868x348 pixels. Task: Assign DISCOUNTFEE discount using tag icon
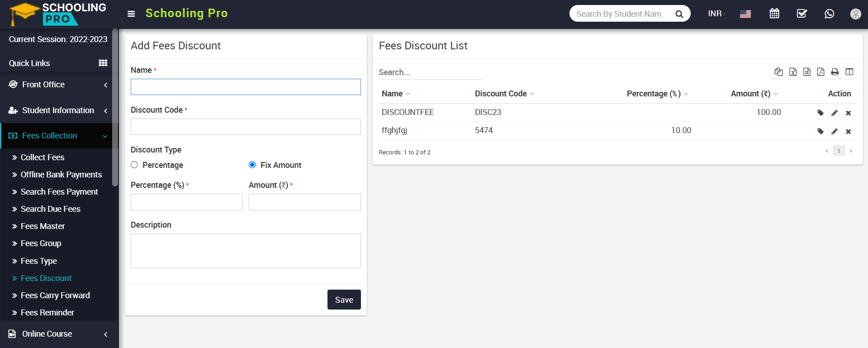(x=821, y=113)
